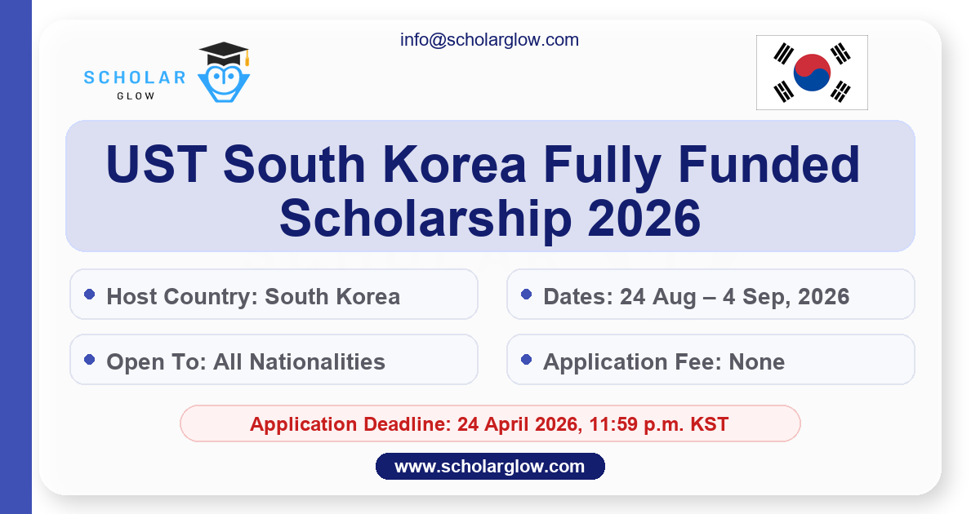Screen dimensions: 980x514
Task: Click the Open To: All Nationalities box
Action: [274, 360]
